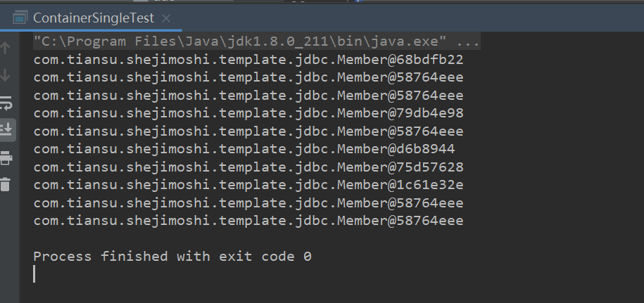The height and width of the screenshot is (303, 644).
Task: Click the first Member@58764eee output line
Action: (248, 77)
